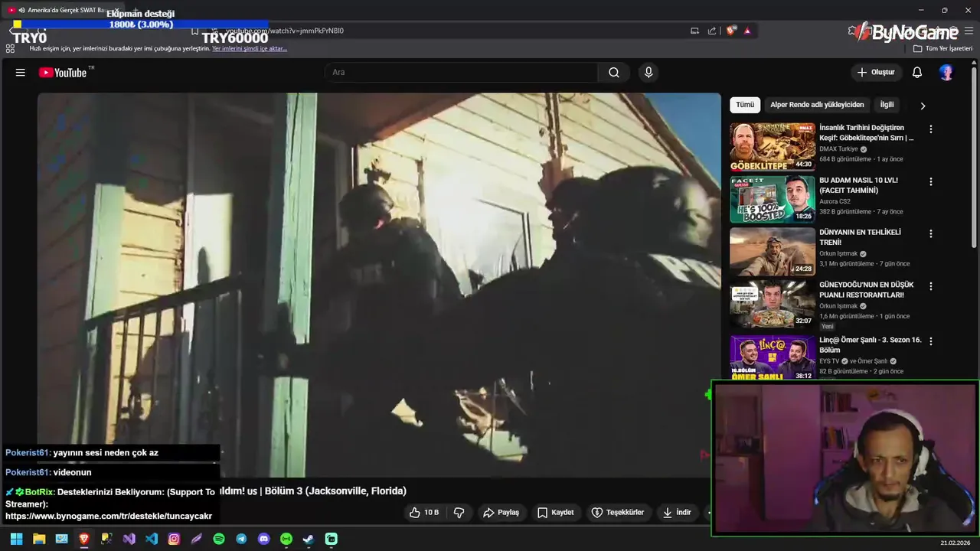980x551 pixels.
Task: Select the Alper Rende adlı yükleyiciden chip
Action: click(817, 105)
